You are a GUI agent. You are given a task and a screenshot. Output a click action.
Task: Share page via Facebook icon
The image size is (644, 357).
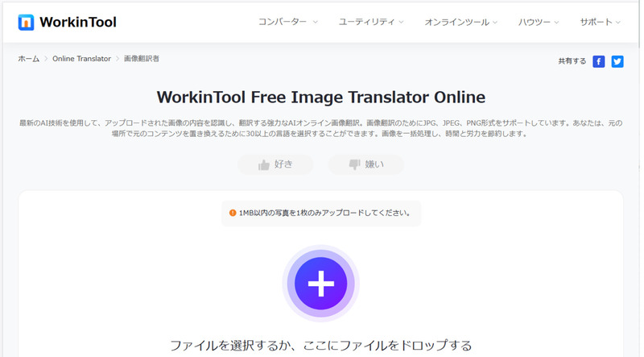[598, 62]
